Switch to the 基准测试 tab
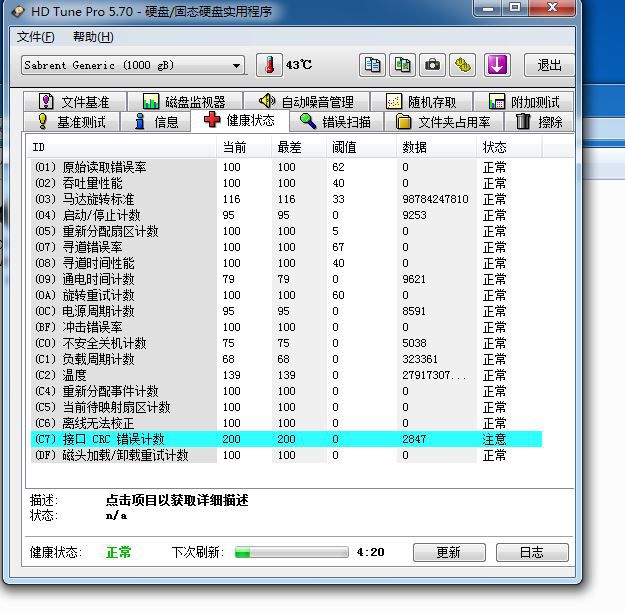The image size is (625, 611). (72, 122)
